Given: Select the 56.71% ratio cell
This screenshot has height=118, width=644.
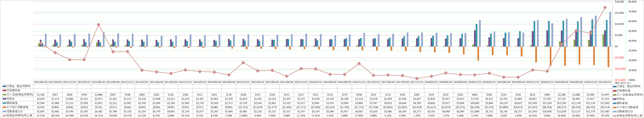Looking at the screenshot, I should pos(99,116).
